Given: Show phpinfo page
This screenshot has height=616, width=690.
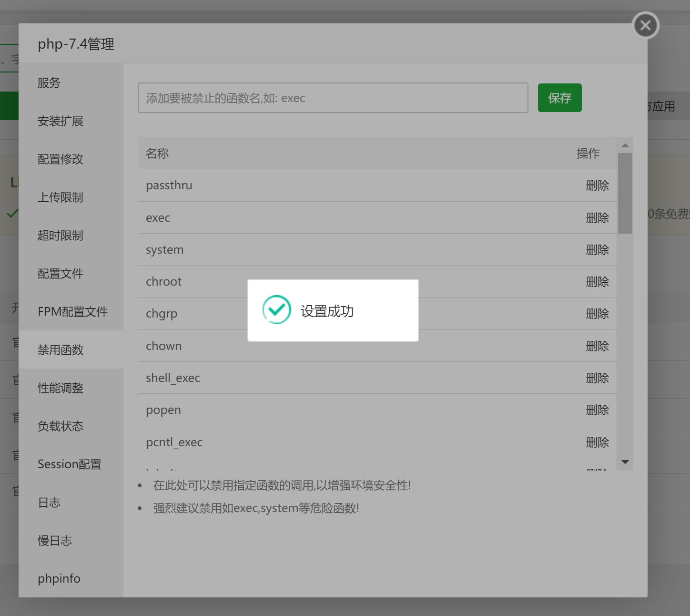Looking at the screenshot, I should (59, 579).
